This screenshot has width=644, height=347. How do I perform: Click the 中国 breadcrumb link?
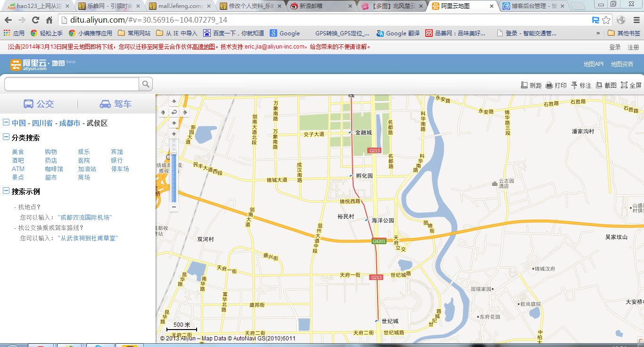click(x=19, y=123)
